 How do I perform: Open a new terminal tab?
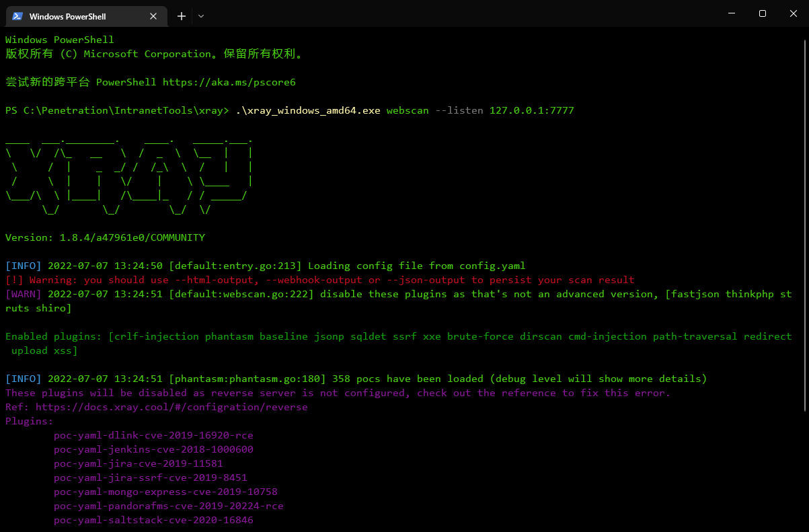(182, 16)
